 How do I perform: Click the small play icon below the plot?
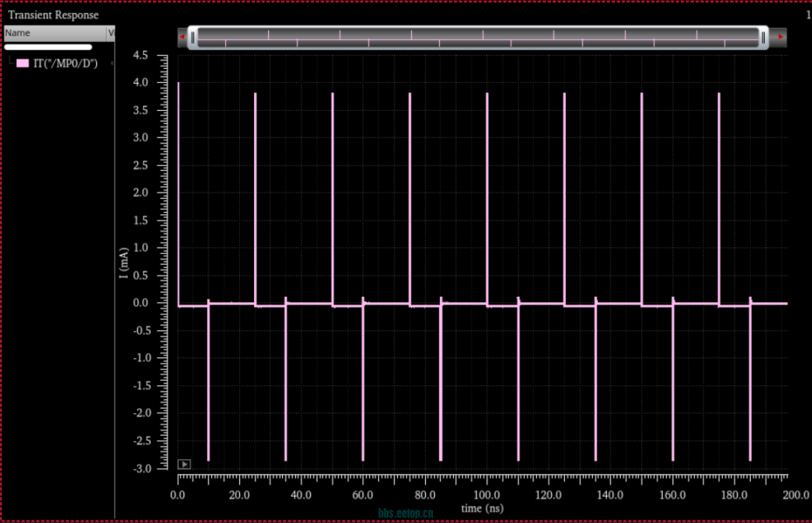[x=183, y=465]
